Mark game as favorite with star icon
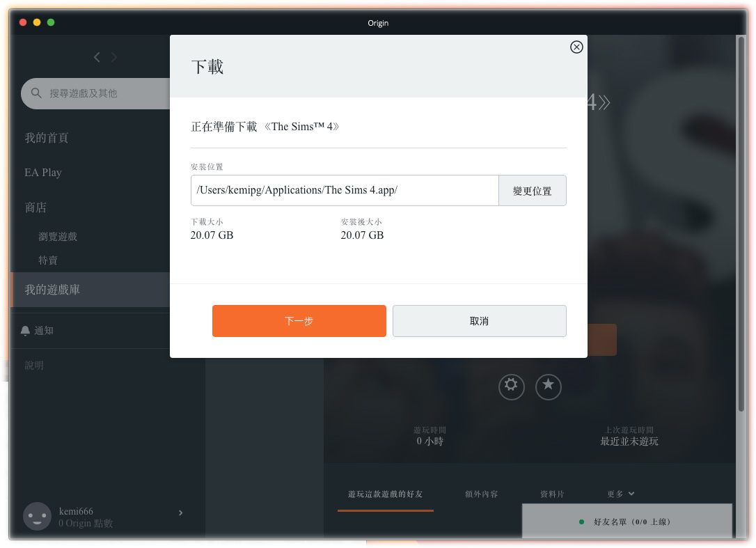The width and height of the screenshot is (756, 548). [x=548, y=386]
